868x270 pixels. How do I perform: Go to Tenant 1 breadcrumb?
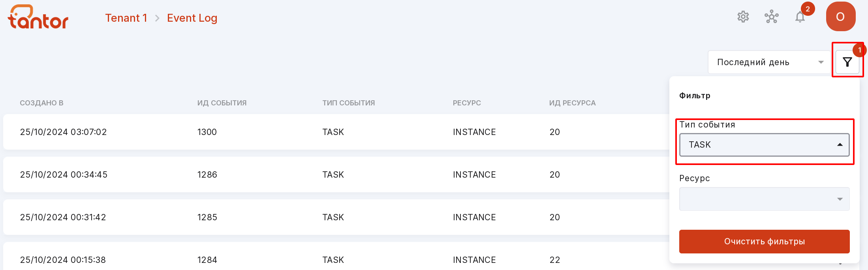pos(126,18)
